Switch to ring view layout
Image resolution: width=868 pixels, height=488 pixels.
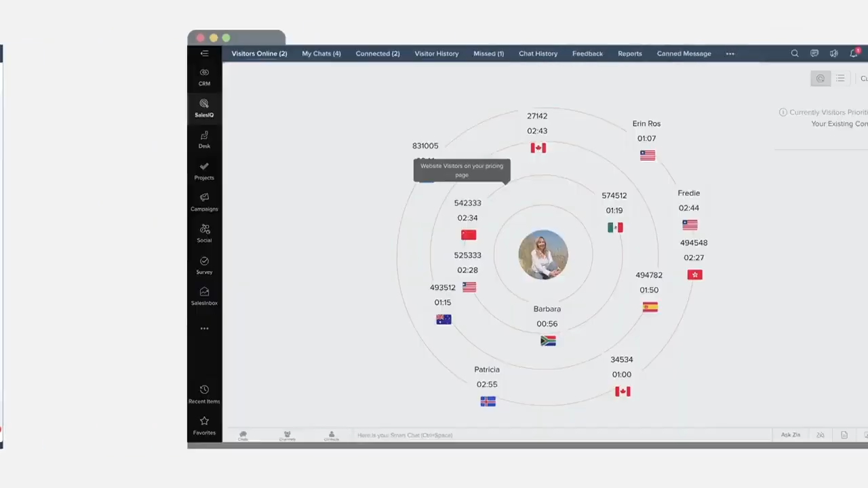821,79
